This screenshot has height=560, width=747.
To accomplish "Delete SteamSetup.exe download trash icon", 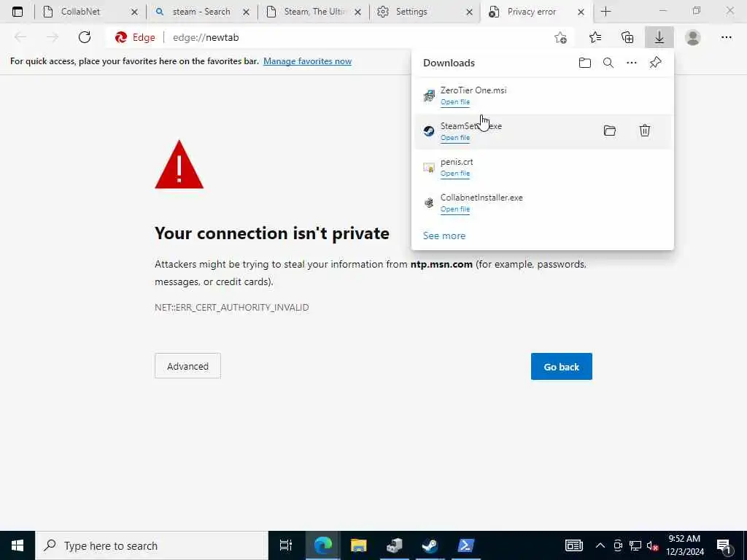I will 645,130.
